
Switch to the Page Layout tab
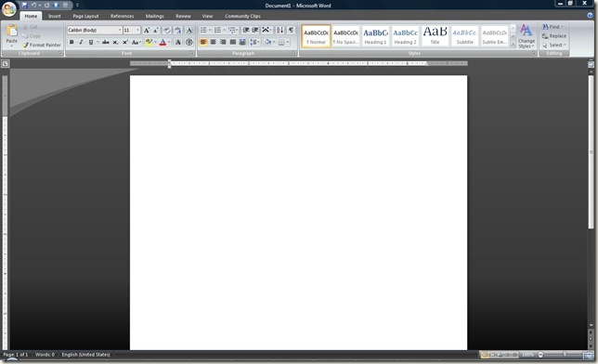tap(85, 16)
